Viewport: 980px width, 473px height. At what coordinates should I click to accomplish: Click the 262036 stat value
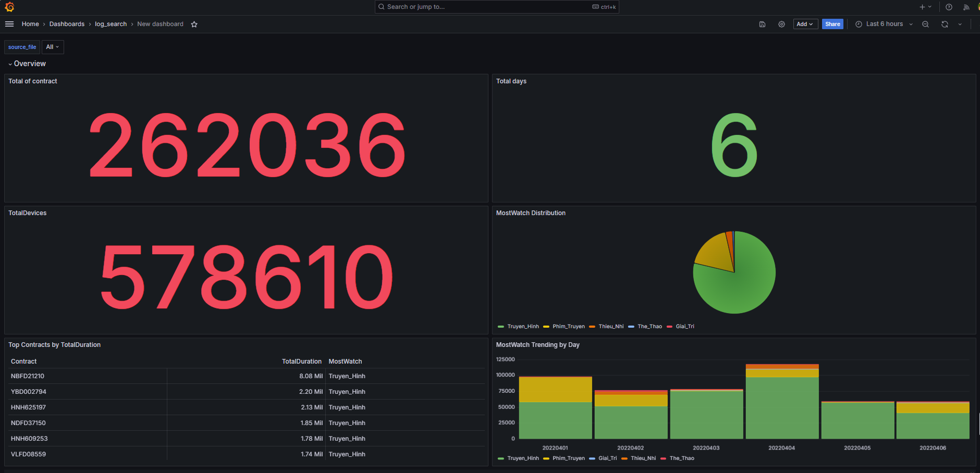[247, 145]
